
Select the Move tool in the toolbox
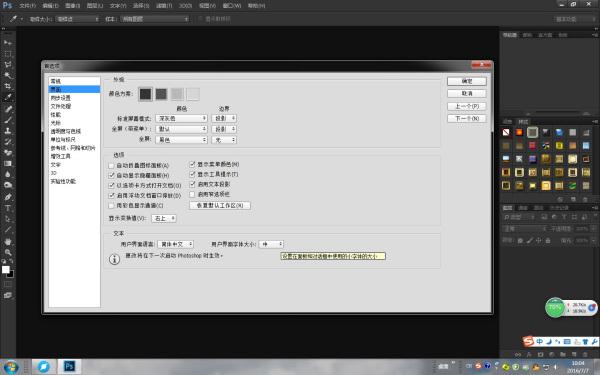pyautogui.click(x=8, y=42)
